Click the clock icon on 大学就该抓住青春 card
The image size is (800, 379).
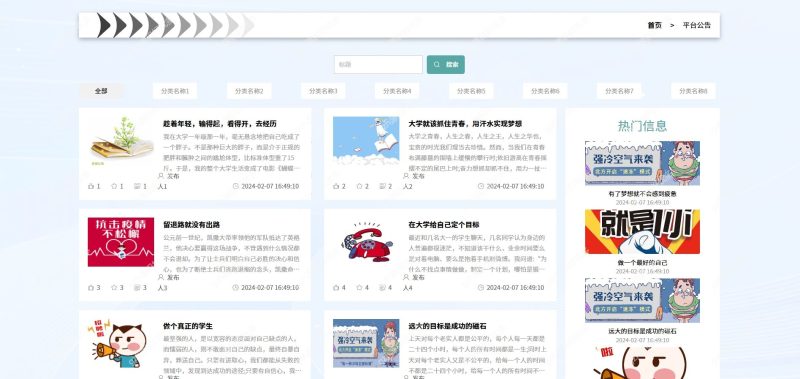point(481,186)
